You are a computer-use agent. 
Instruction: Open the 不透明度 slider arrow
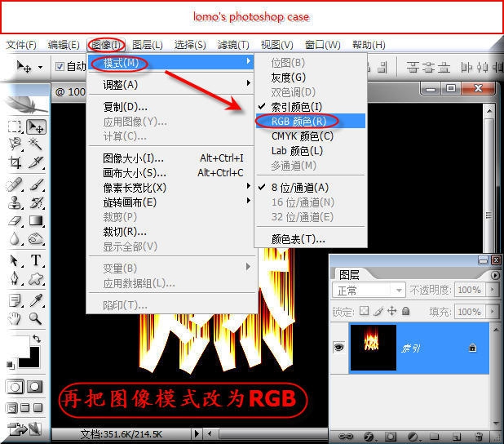(492, 290)
